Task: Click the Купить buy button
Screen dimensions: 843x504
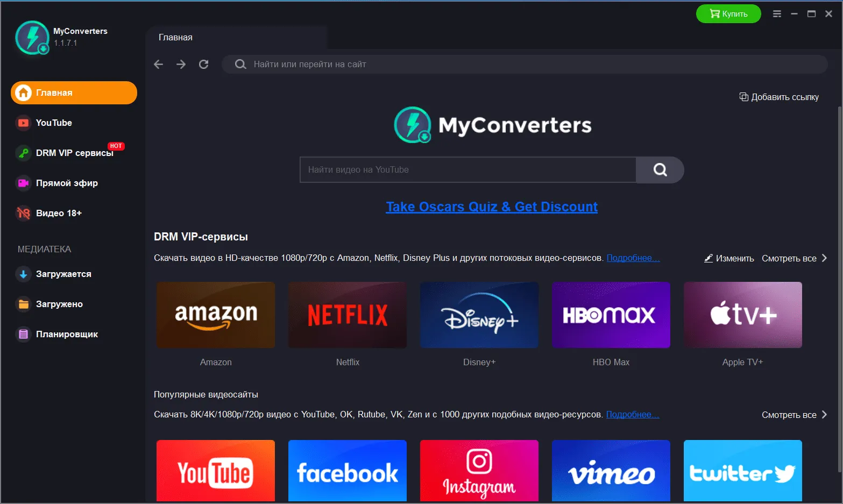Action: pos(728,14)
